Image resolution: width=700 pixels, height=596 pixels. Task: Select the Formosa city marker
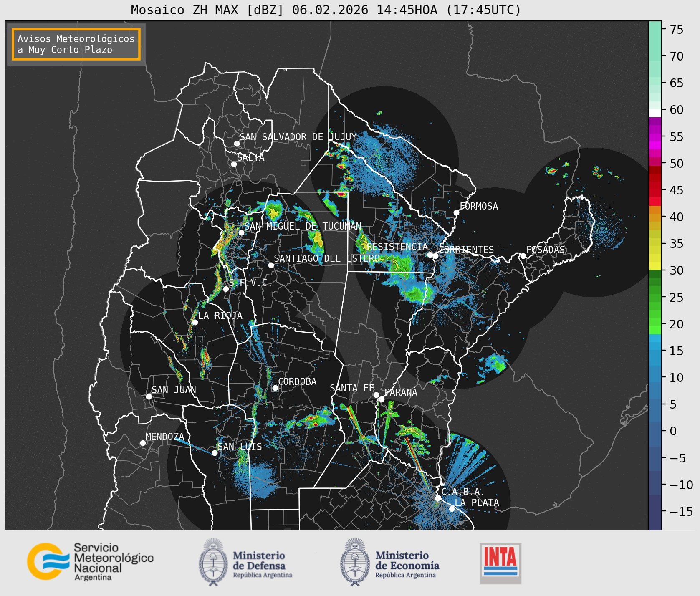(x=456, y=212)
